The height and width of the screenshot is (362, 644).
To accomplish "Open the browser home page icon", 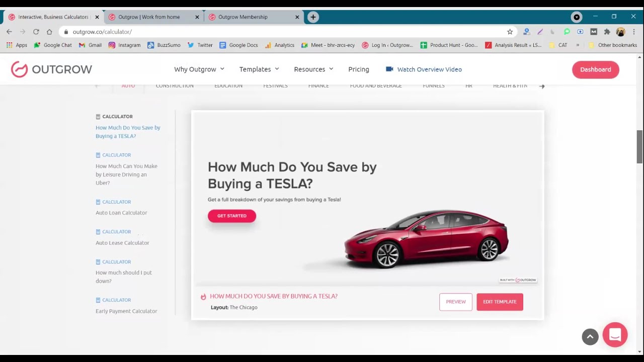I will (49, 32).
